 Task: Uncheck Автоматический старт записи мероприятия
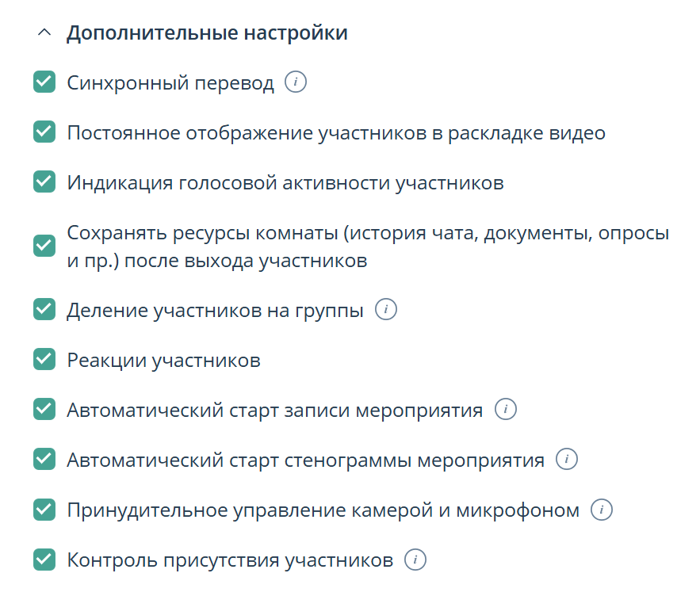pyautogui.click(x=44, y=410)
